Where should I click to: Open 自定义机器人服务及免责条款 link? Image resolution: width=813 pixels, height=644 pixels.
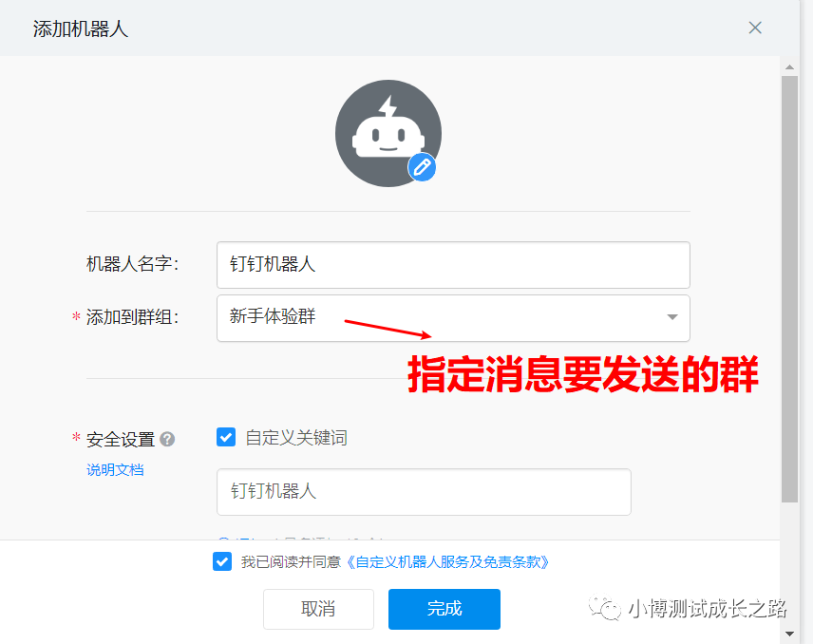(x=447, y=561)
